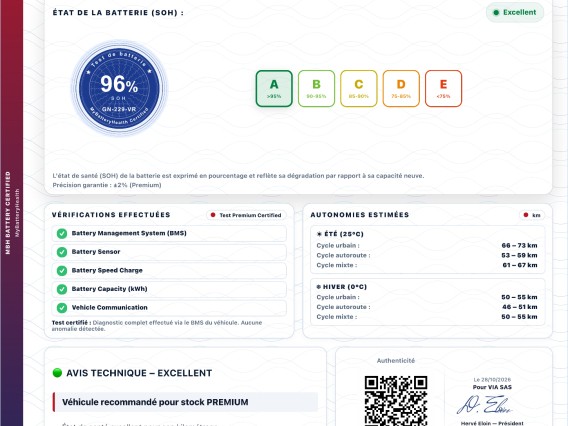568x426 pixels.
Task: Click Véhicule recommandé pour stock PREMIUM banner
Action: (x=185, y=402)
